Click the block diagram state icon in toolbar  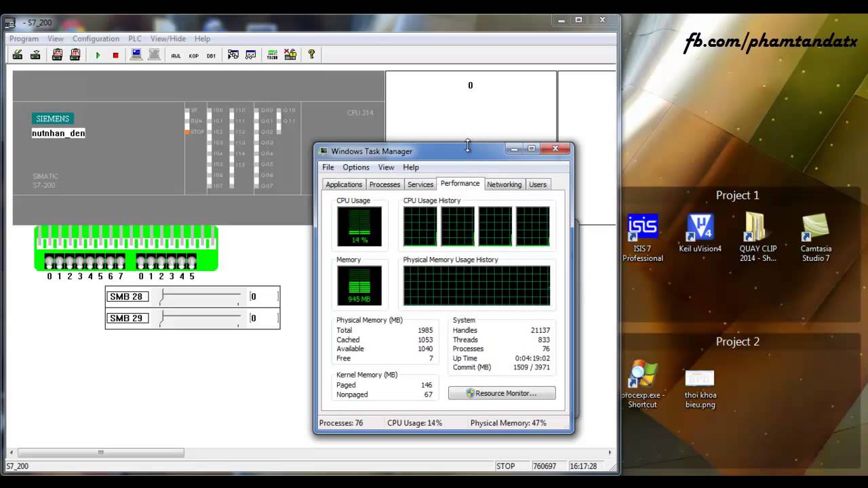pos(233,55)
